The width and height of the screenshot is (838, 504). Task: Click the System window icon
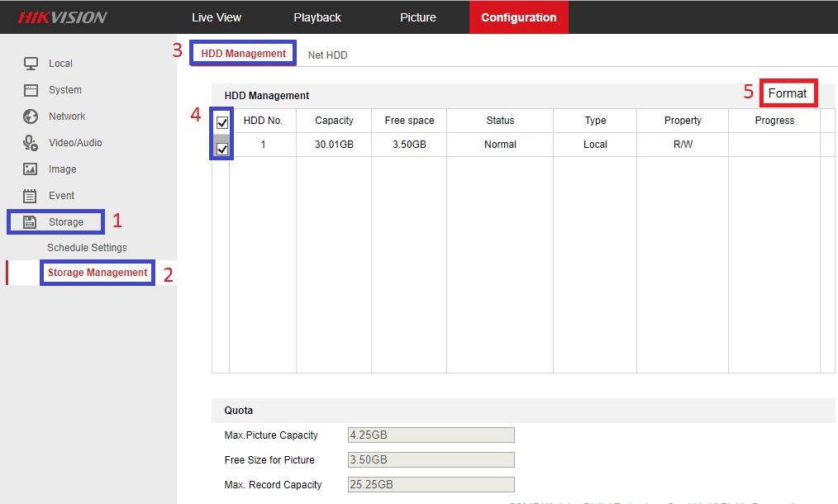tap(31, 90)
